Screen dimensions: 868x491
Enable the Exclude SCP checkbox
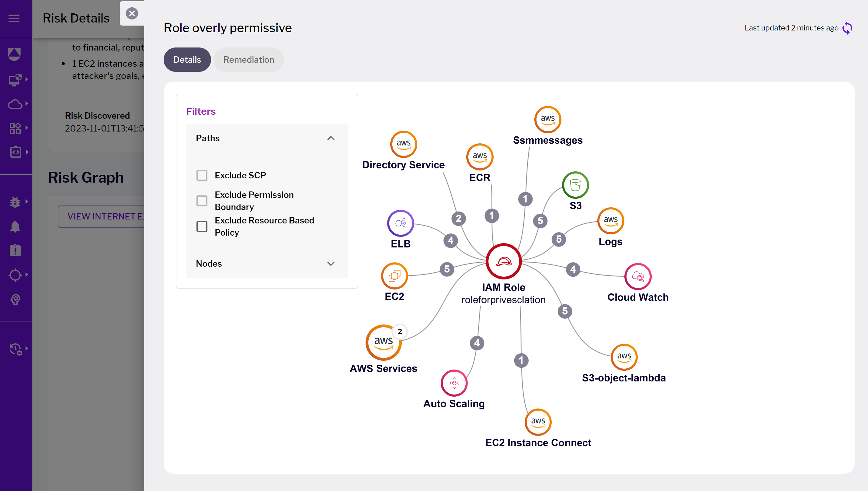[x=202, y=175]
